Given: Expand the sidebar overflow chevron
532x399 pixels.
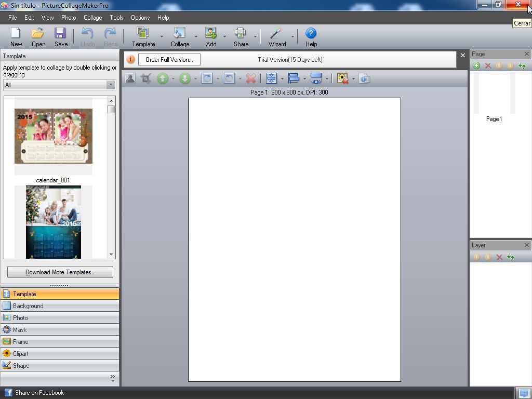Looking at the screenshot, I should (113, 378).
